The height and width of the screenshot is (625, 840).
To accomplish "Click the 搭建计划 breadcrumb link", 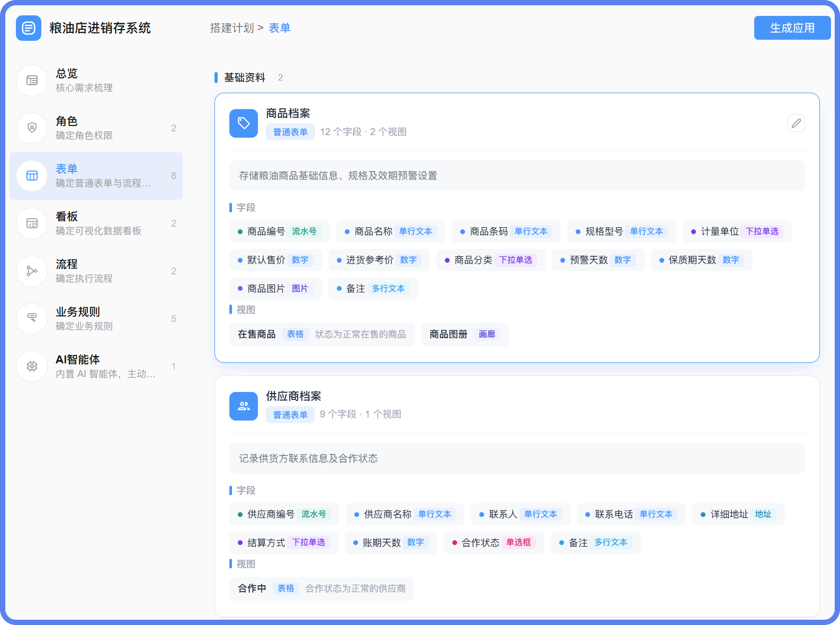I will 232,28.
